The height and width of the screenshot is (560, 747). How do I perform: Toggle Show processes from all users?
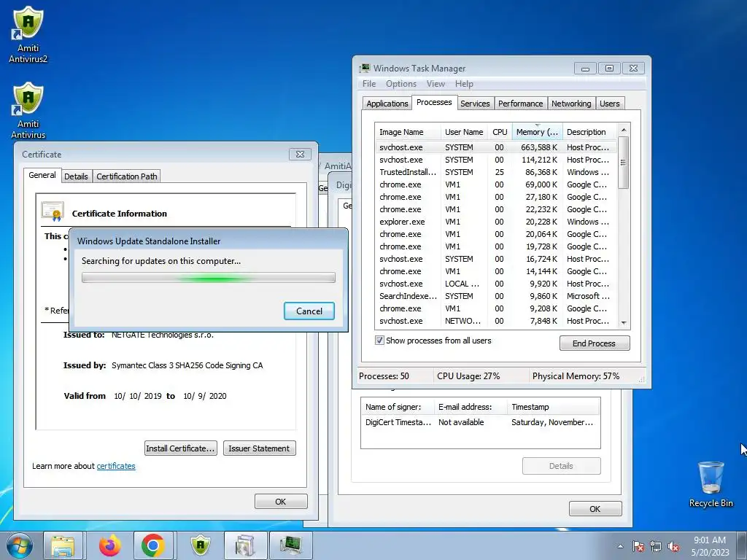coord(379,341)
